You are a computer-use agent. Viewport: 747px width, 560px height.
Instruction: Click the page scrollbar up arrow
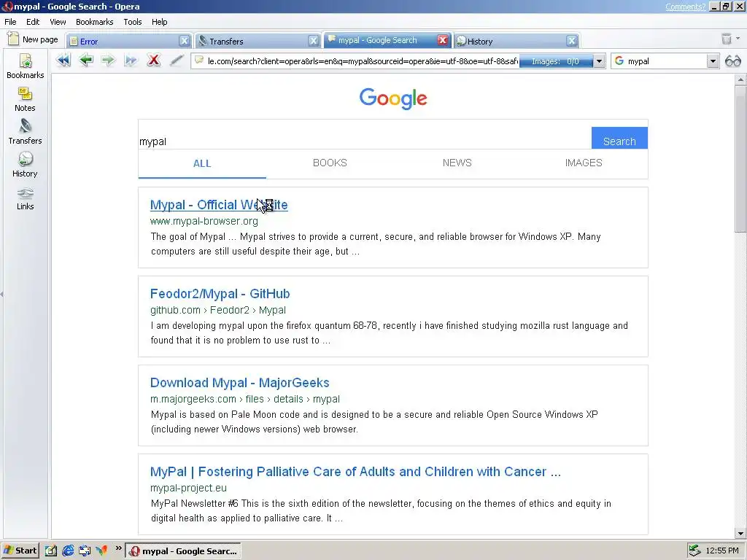click(x=740, y=80)
